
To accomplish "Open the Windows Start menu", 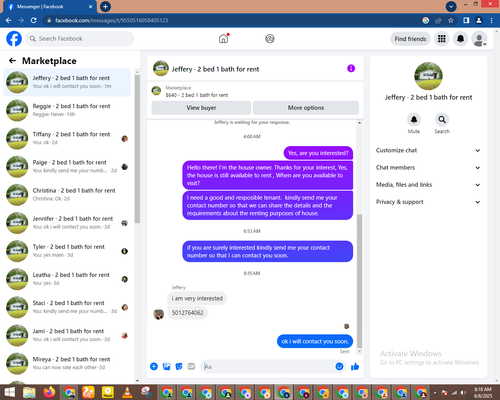I will (9, 392).
